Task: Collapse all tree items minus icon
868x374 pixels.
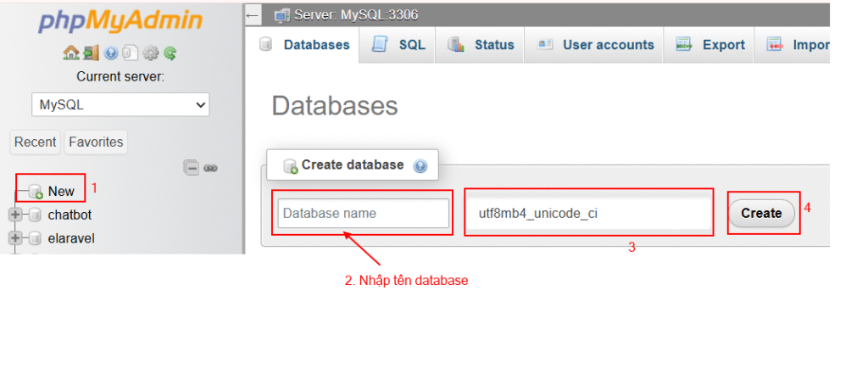Action: tap(191, 167)
